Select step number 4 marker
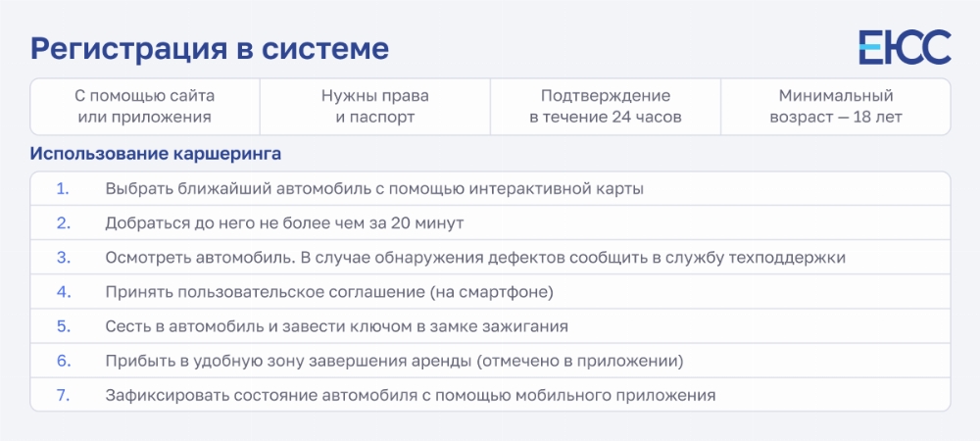Viewport: 980px width, 441px height. 63,292
